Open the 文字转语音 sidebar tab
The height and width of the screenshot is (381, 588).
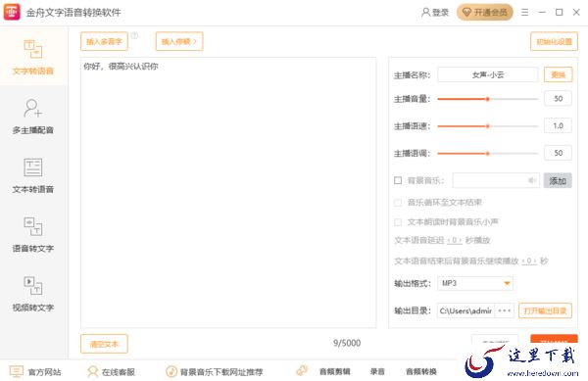click(x=33, y=57)
